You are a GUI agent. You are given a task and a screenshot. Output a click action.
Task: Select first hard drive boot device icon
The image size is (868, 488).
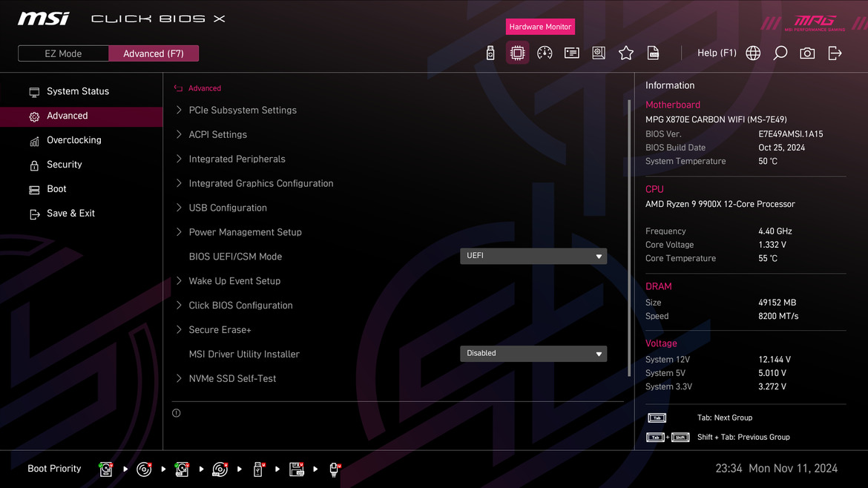(x=106, y=469)
